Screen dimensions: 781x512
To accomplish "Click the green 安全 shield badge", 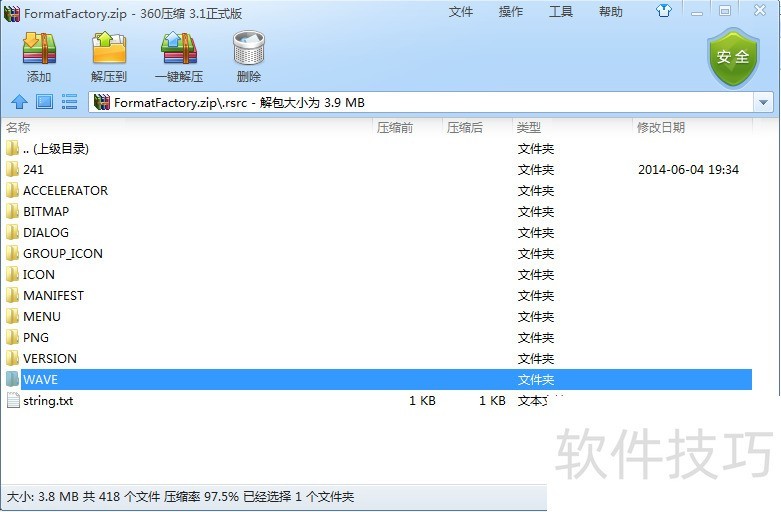I will (x=733, y=57).
